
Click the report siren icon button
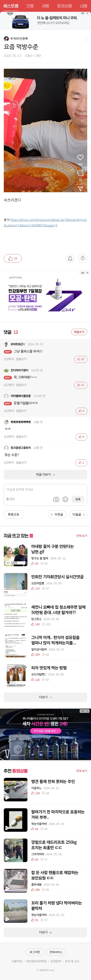point(70,258)
